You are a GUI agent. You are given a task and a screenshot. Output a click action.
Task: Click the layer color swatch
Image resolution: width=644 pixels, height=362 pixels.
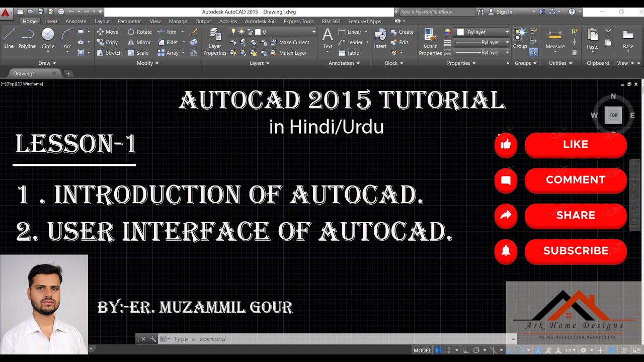point(257,32)
